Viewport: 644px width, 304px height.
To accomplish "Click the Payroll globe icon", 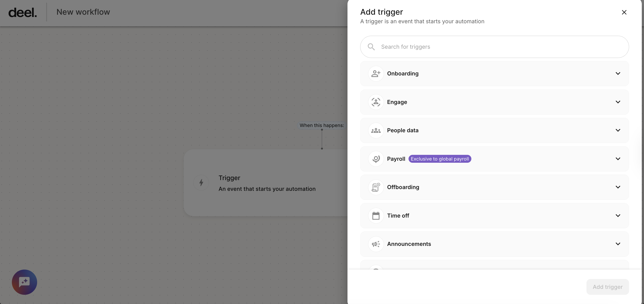I will point(376,159).
